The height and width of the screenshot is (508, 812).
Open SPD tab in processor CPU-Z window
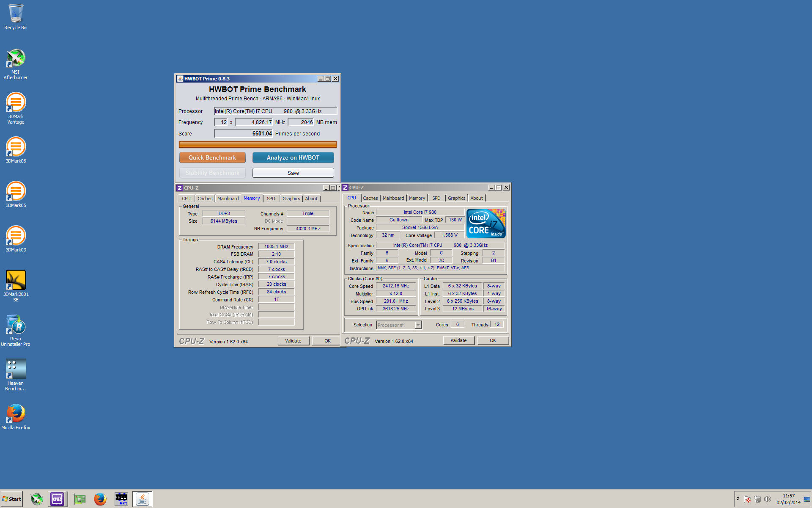coord(436,198)
